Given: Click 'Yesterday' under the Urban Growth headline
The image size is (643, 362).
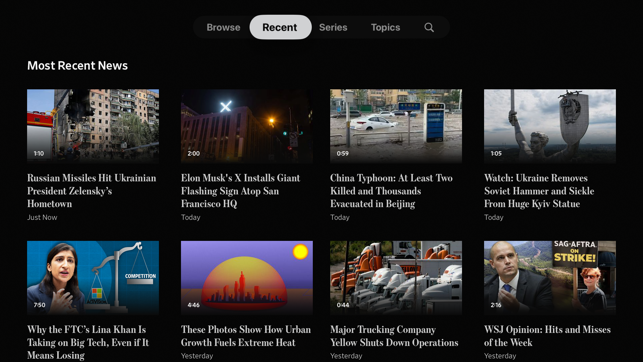Looking at the screenshot, I should point(197,356).
